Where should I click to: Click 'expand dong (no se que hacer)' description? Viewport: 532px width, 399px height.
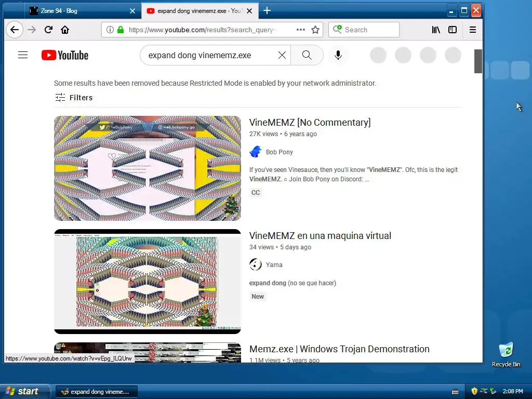[292, 283]
